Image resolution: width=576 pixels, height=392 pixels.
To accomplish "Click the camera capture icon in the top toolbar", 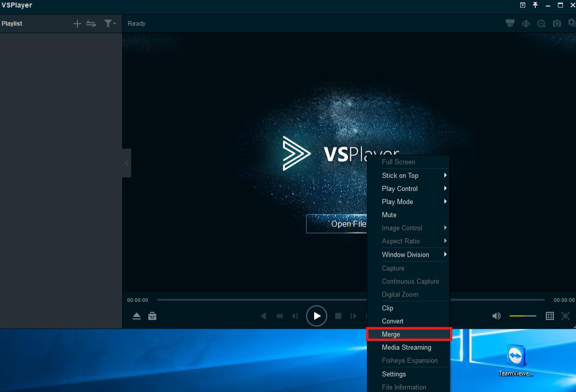I will coord(557,24).
